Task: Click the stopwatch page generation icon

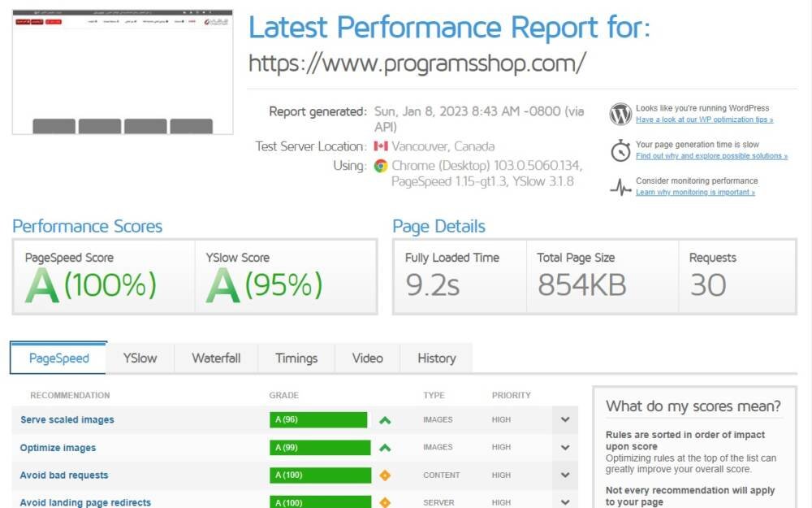Action: pos(620,150)
